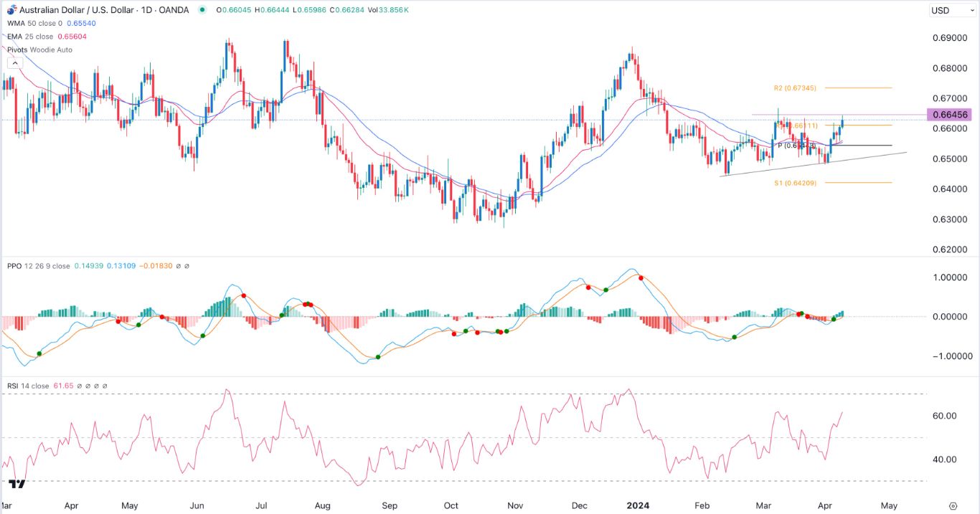This screenshot has width=980, height=514.
Task: Click the Pivots Woodie Auto legend
Action: coord(39,49)
